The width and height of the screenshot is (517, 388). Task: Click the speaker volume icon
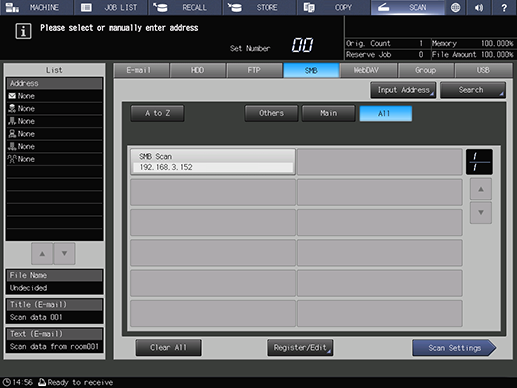pyautogui.click(x=479, y=7)
